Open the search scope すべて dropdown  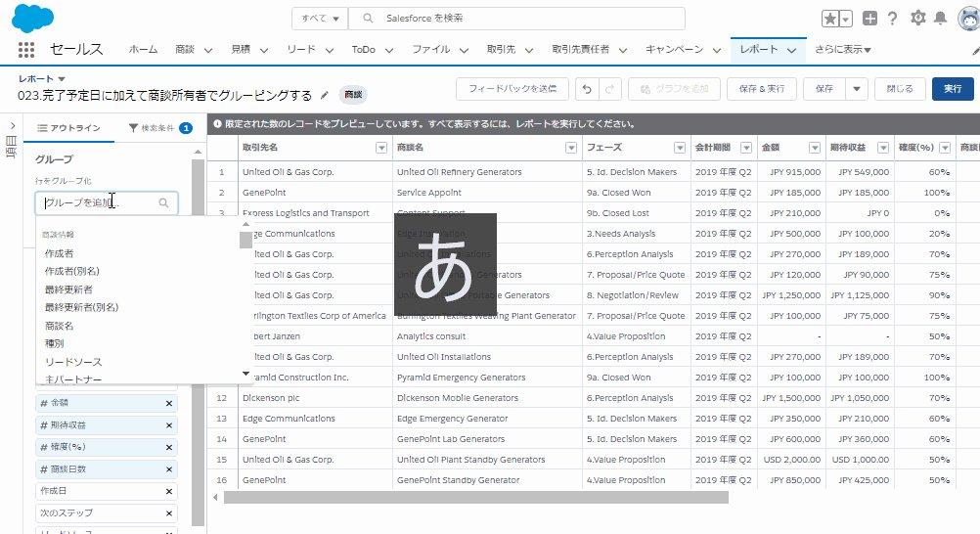320,19
